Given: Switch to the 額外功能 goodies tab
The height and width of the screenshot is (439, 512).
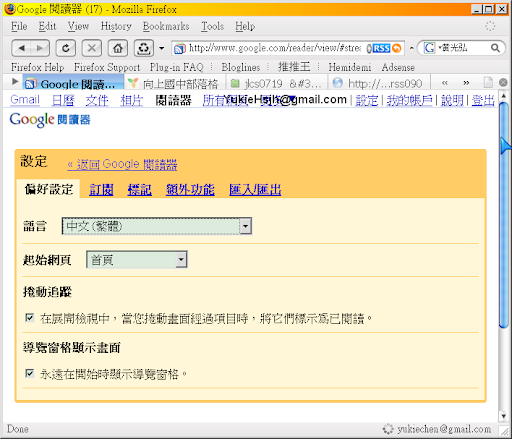Looking at the screenshot, I should [x=190, y=190].
